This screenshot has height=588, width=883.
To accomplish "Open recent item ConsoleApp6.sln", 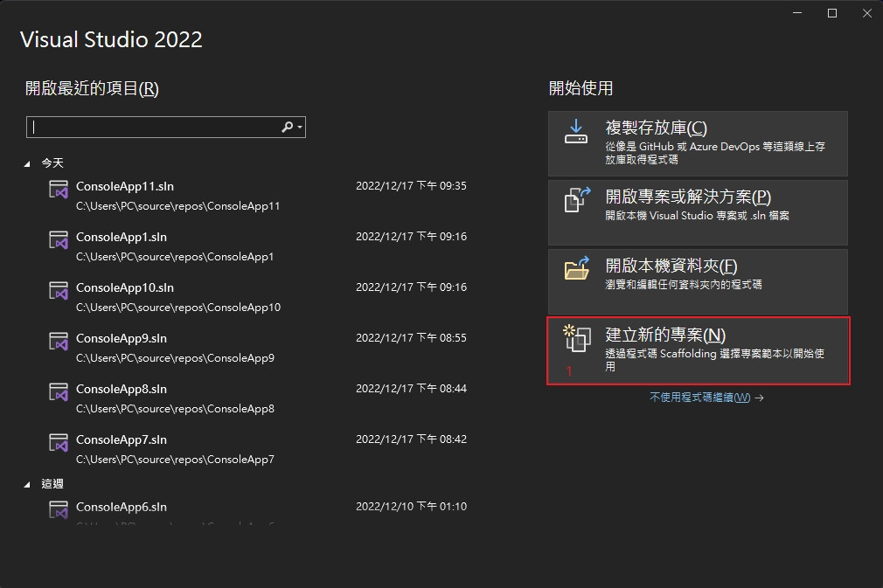I will pyautogui.click(x=257, y=511).
